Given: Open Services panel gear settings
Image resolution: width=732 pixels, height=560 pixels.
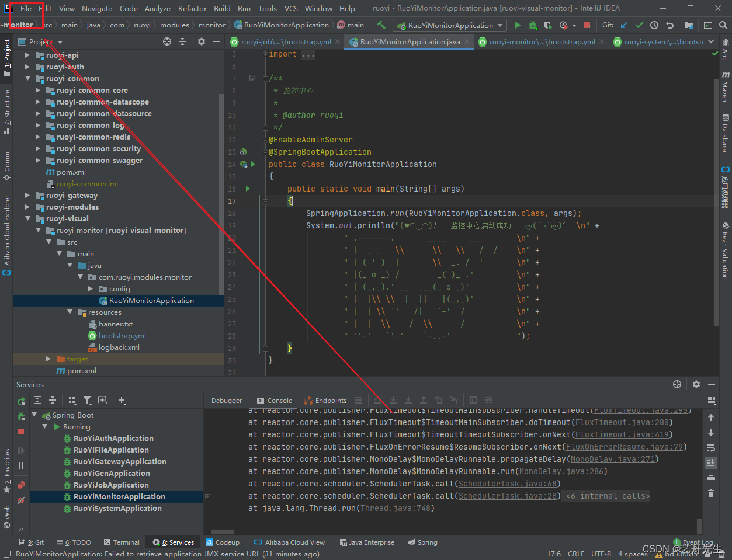Looking at the screenshot, I should [696, 384].
